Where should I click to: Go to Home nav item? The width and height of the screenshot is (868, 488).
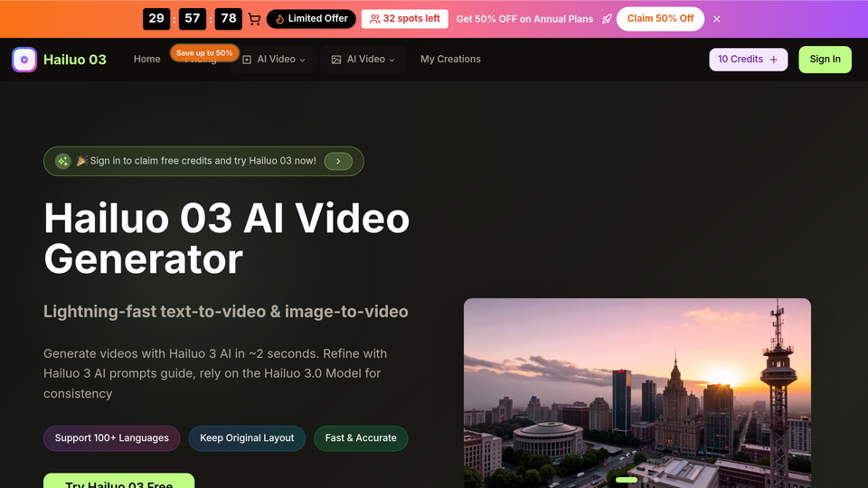[x=146, y=60]
